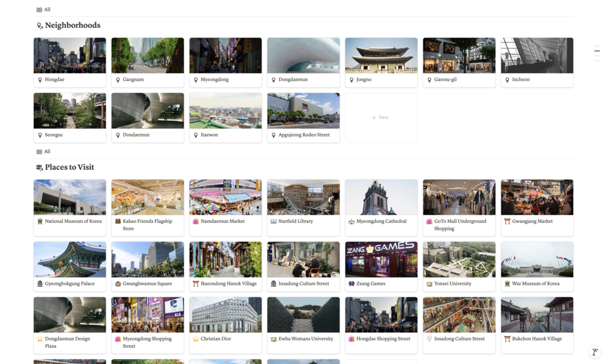Viewport: 607px width, 364px height.
Task: Open the Bukchon Hanok Village title
Action: click(537, 339)
